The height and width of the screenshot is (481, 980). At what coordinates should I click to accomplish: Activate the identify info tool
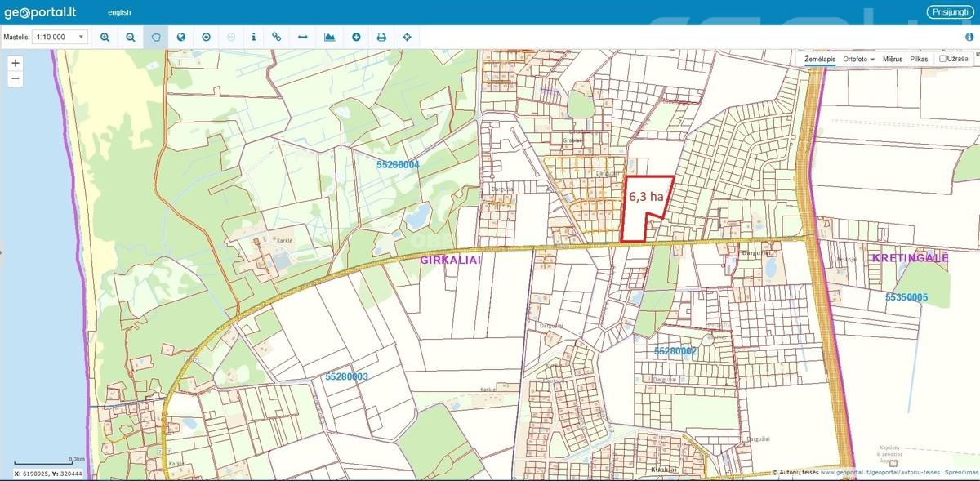click(x=254, y=37)
